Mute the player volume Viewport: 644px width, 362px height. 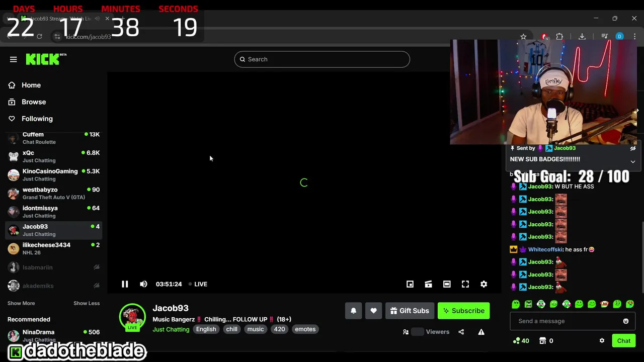coord(143,284)
